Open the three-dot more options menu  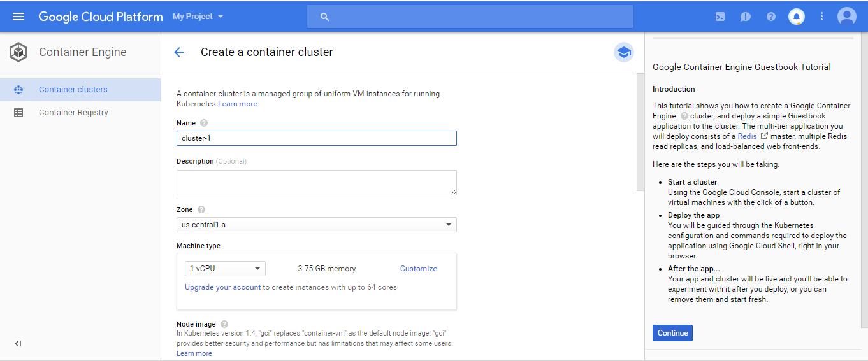click(x=821, y=17)
